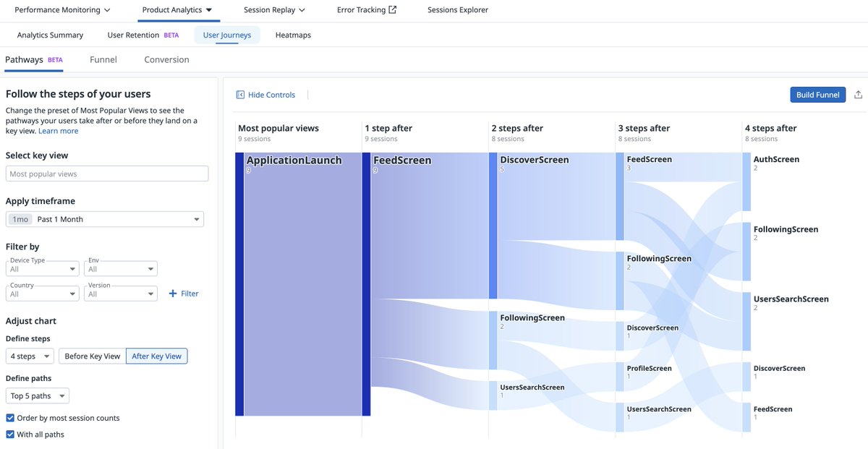Open Product Analytics menu

[177, 10]
